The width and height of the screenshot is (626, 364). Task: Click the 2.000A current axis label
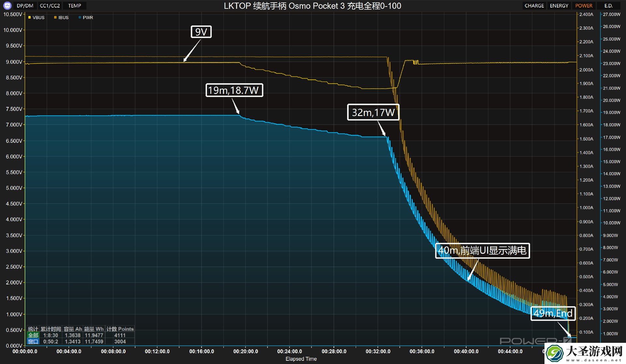[x=586, y=70]
